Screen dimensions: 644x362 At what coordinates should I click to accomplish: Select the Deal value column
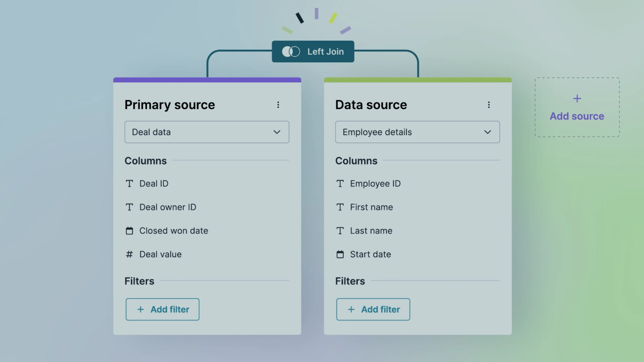point(160,254)
